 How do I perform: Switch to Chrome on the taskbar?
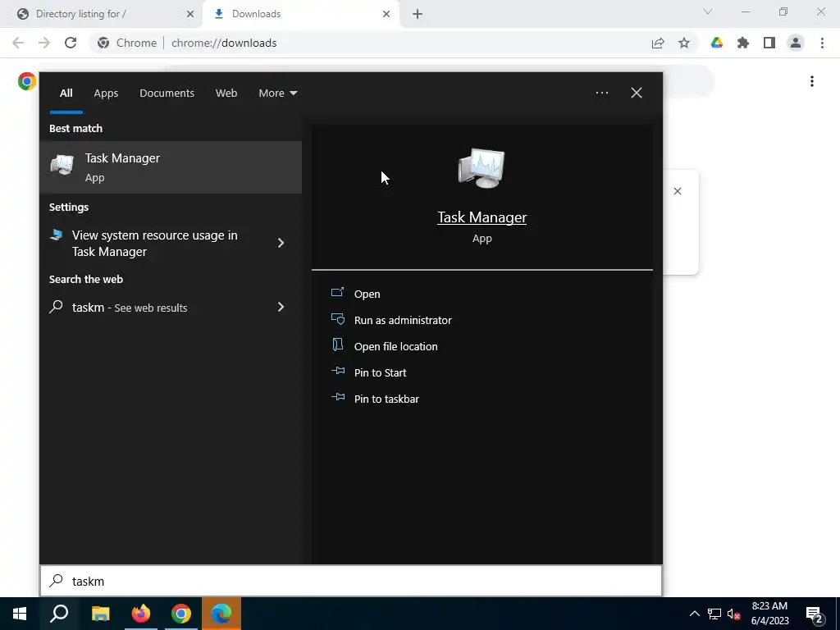pos(181,614)
